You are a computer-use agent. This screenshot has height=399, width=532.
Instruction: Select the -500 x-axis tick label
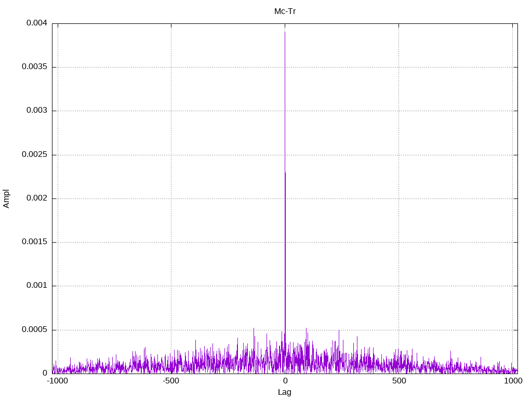click(171, 381)
